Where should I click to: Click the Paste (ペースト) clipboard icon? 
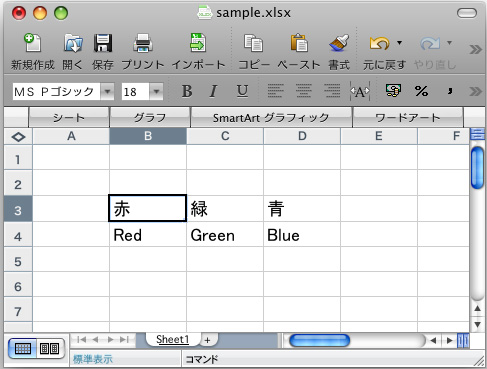[299, 43]
